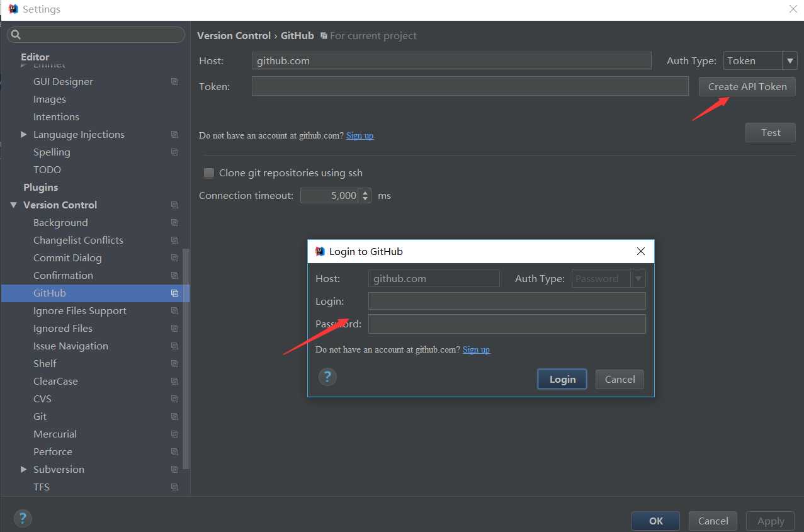Select Perforce under Version Control

(x=53, y=452)
